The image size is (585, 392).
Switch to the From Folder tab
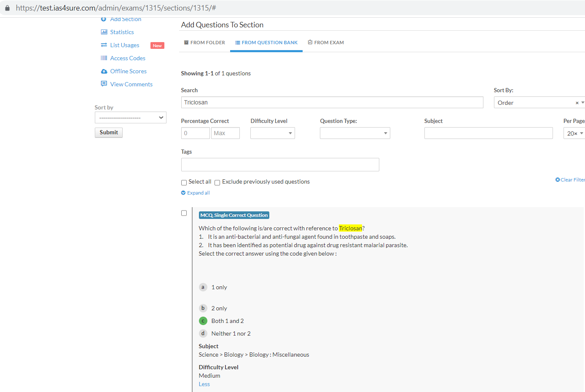point(204,43)
